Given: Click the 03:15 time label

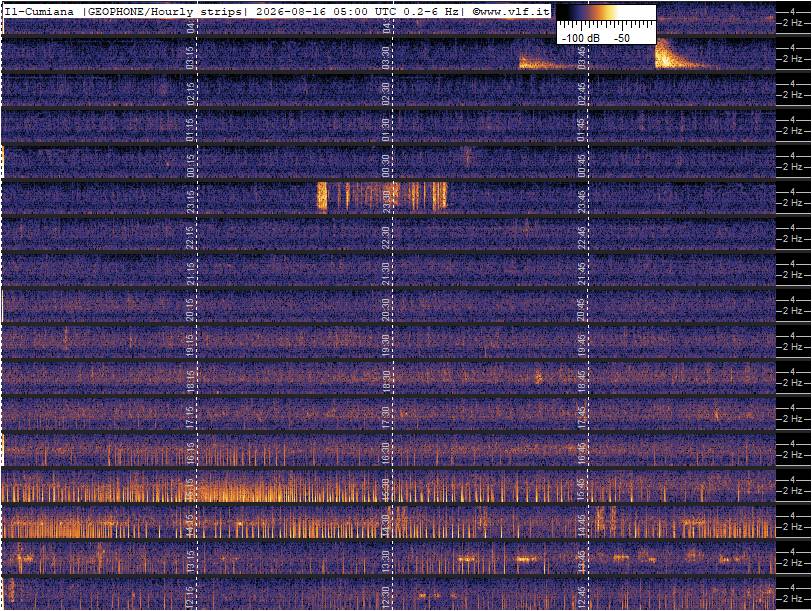Looking at the screenshot, I should click(x=190, y=57).
